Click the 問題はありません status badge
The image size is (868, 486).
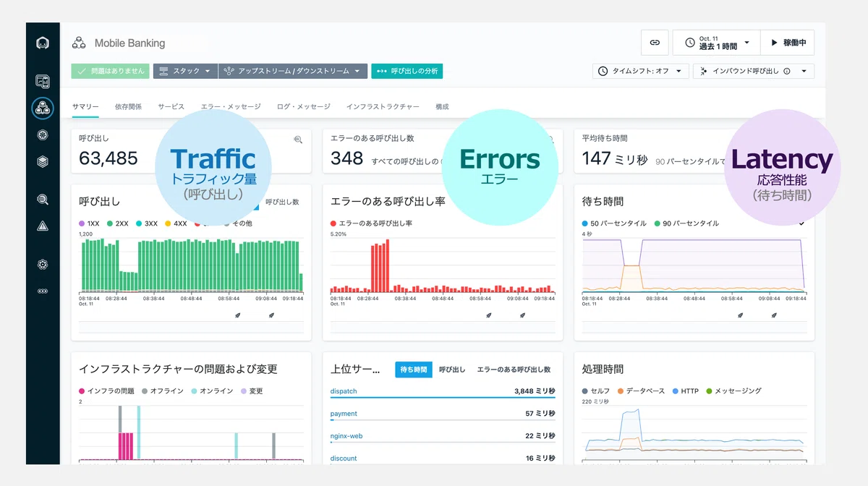click(x=111, y=71)
